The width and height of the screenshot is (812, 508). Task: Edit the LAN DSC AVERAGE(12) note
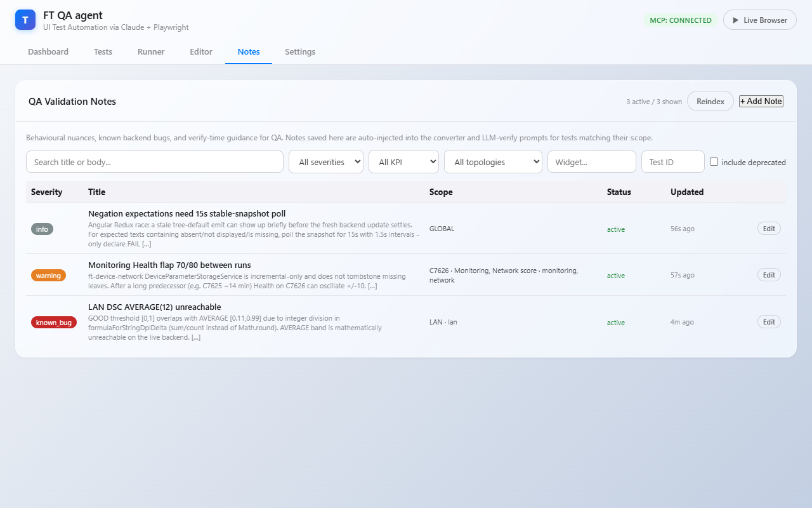(x=769, y=322)
